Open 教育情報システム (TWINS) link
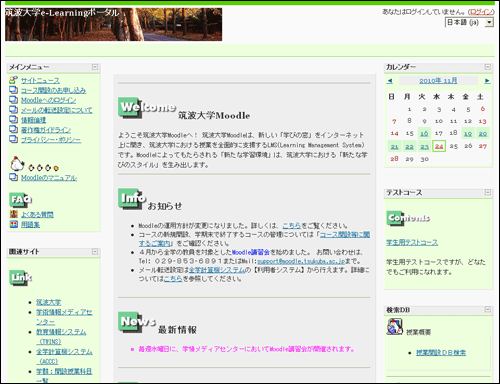Screen dimensions: 500x384 point(61,337)
